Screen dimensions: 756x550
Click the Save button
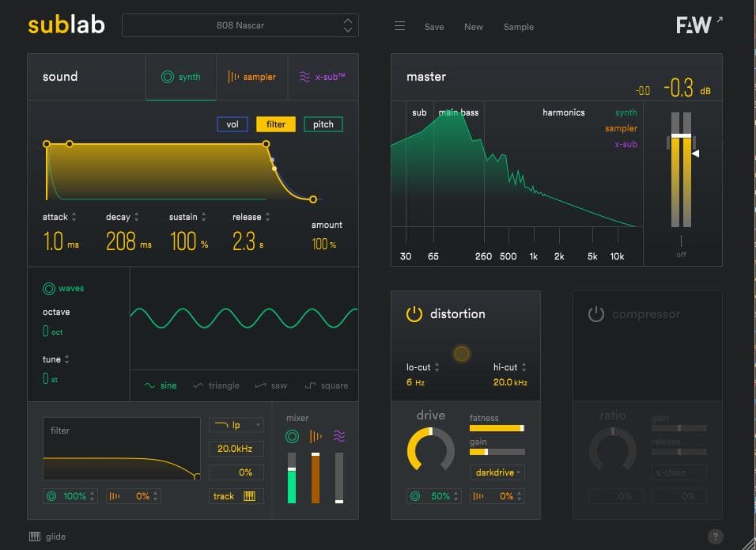[x=434, y=27]
